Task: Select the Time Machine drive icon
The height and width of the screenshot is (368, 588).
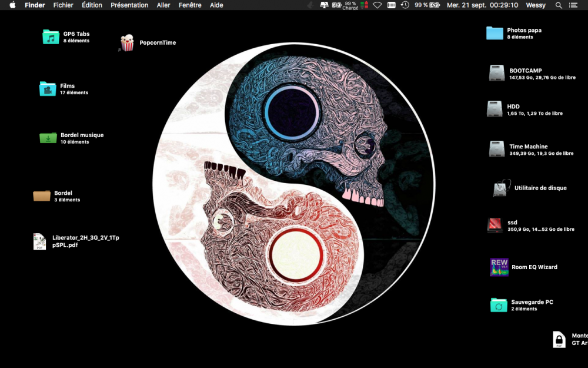Action: point(497,149)
